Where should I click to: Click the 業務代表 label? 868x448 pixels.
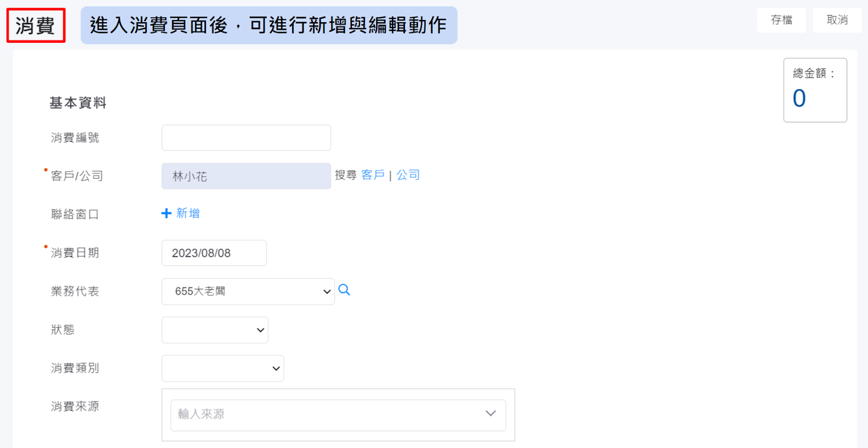point(75,291)
